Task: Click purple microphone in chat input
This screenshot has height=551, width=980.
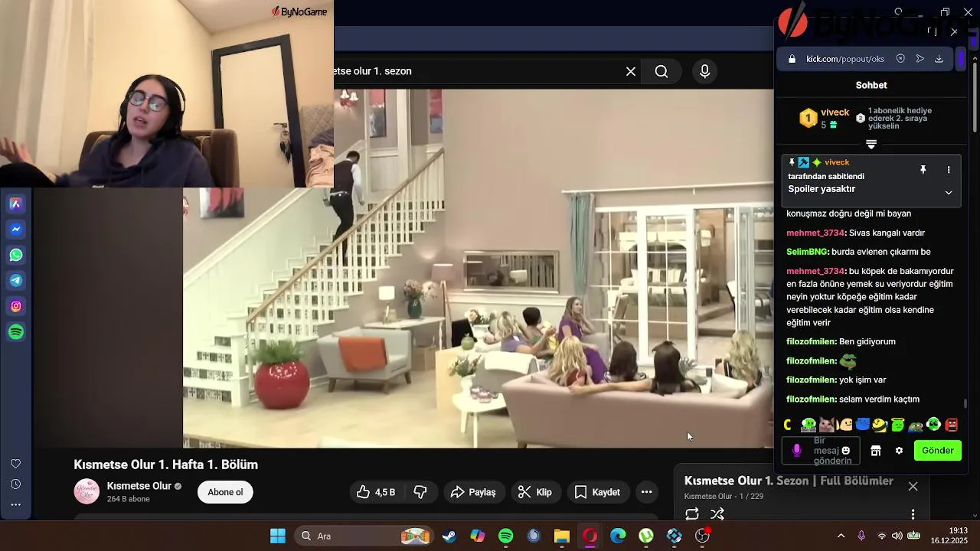Action: [796, 451]
